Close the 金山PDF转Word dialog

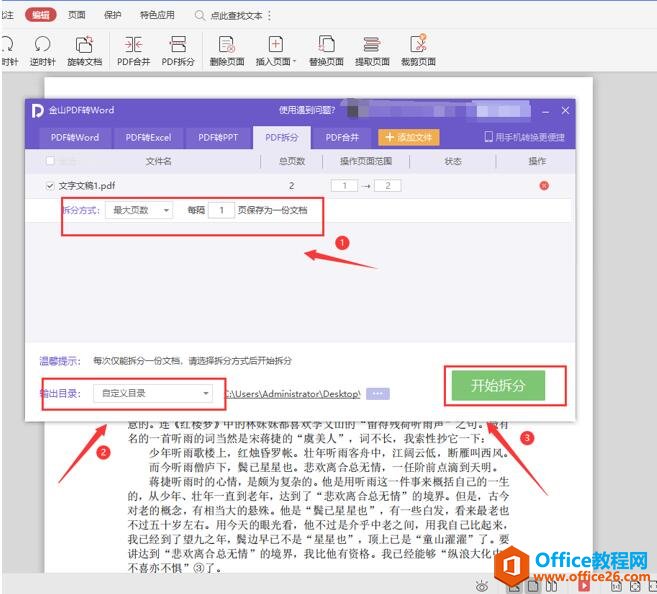[x=565, y=111]
